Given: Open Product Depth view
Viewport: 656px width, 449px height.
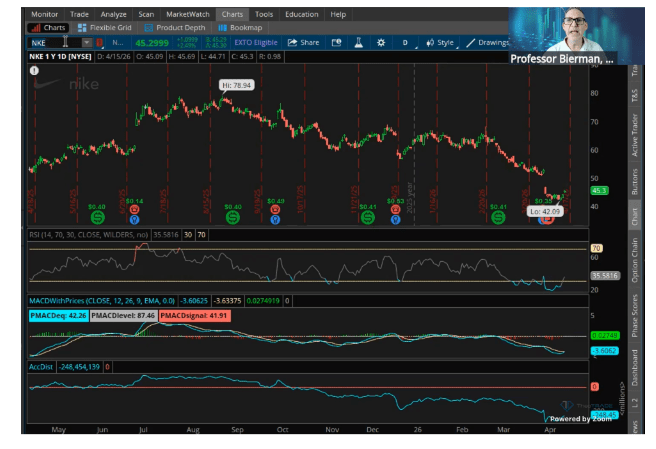Looking at the screenshot, I should pyautogui.click(x=175, y=28).
